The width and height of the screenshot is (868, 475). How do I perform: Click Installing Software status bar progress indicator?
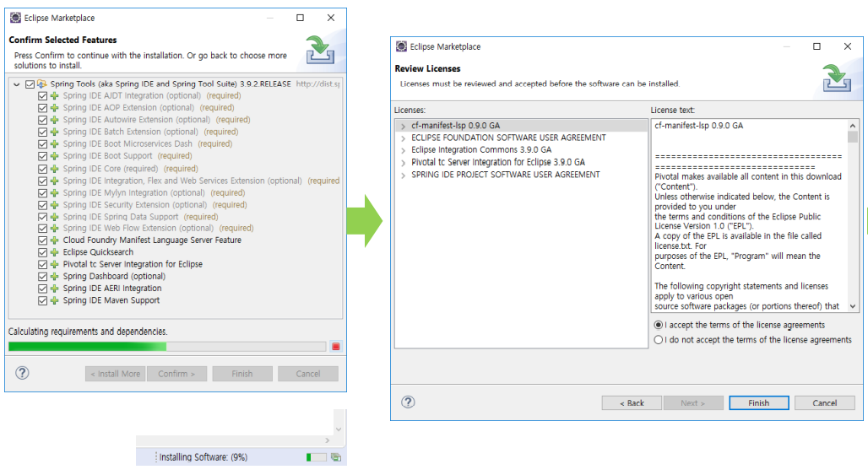(x=316, y=457)
